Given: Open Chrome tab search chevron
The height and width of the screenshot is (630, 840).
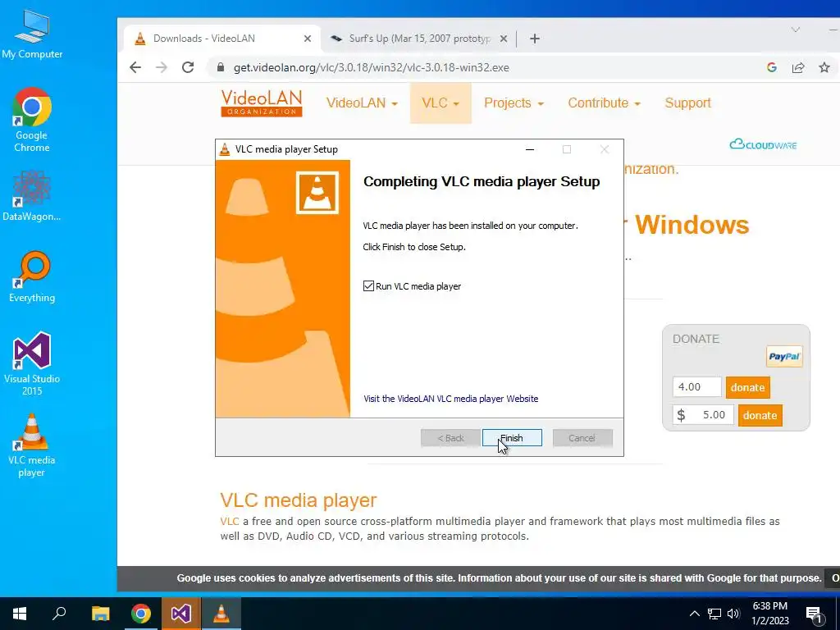Looking at the screenshot, I should point(796,30).
